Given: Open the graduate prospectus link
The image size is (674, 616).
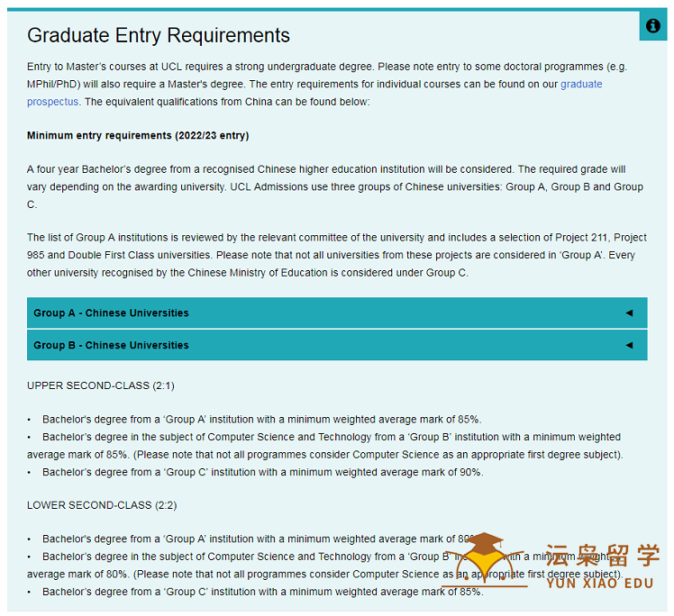Looking at the screenshot, I should tap(581, 84).
